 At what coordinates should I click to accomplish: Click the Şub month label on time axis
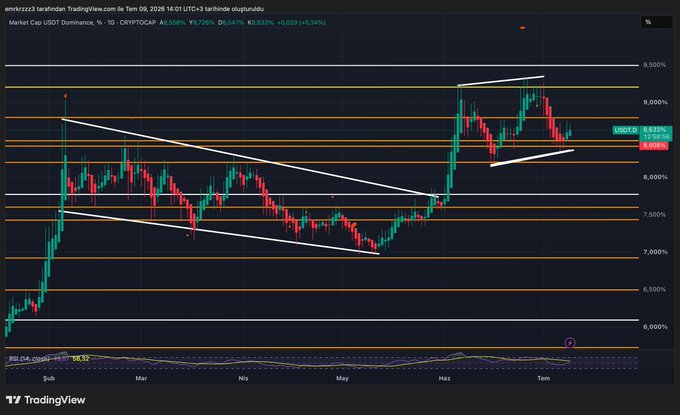point(49,378)
